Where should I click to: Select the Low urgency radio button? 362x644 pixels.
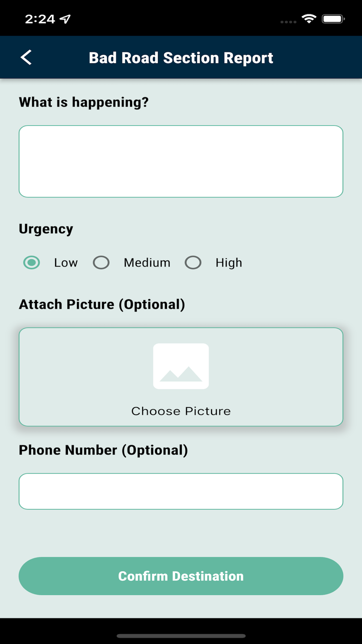pos(32,263)
